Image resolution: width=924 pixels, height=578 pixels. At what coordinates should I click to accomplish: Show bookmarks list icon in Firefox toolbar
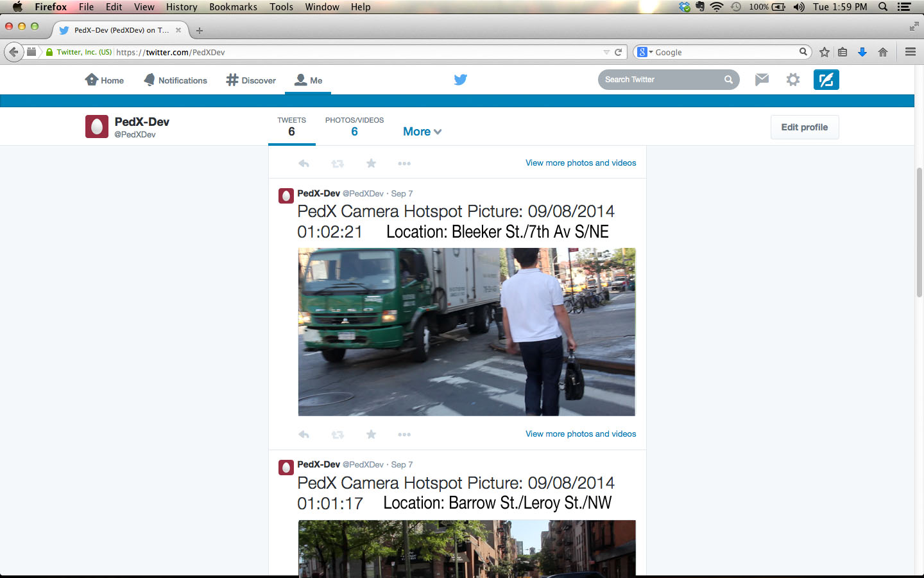pos(843,52)
